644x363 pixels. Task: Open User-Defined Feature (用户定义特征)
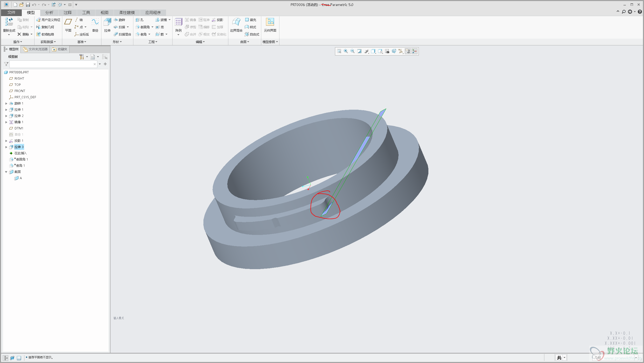click(x=48, y=20)
